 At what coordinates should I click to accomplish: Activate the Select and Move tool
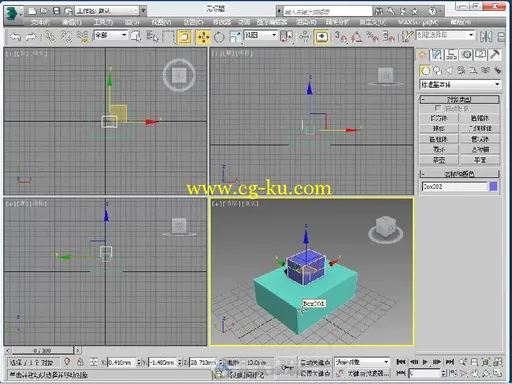[x=203, y=37]
